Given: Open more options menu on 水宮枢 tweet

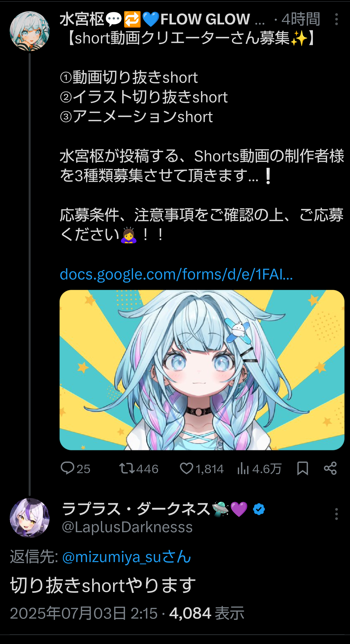Looking at the screenshot, I should click(337, 19).
